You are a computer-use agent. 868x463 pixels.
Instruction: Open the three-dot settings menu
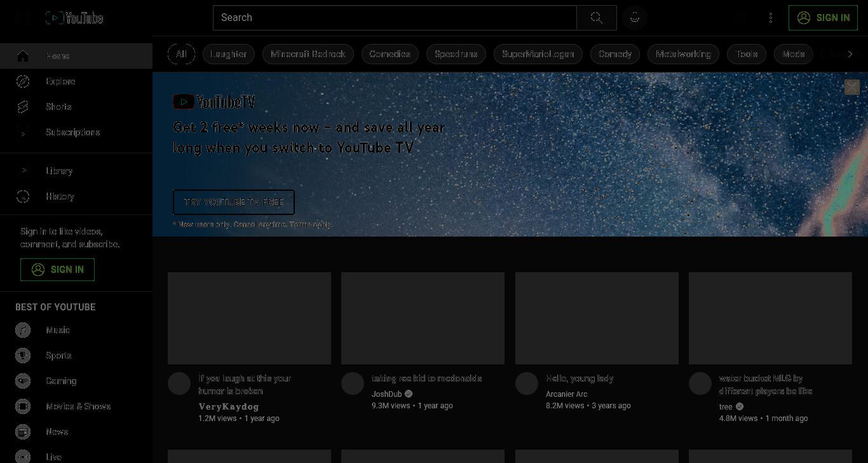pos(771,18)
